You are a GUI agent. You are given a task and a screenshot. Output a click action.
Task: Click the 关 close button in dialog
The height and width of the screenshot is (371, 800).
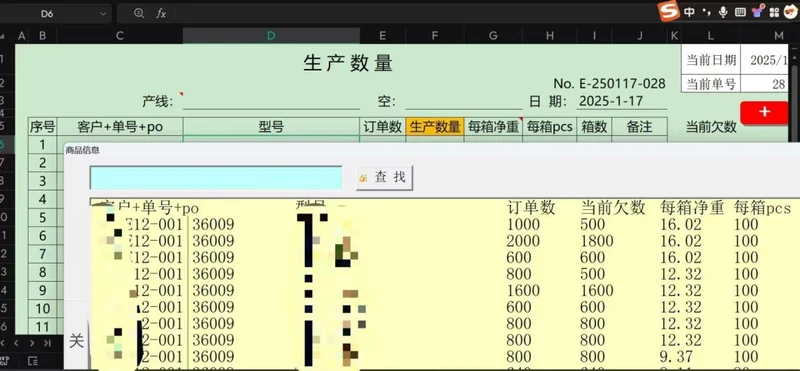pos(76,341)
